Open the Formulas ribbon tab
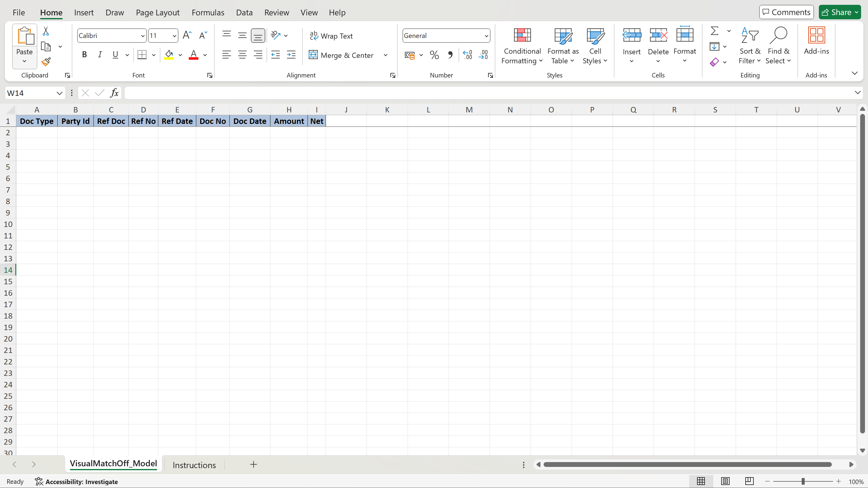The width and height of the screenshot is (868, 488). point(207,12)
